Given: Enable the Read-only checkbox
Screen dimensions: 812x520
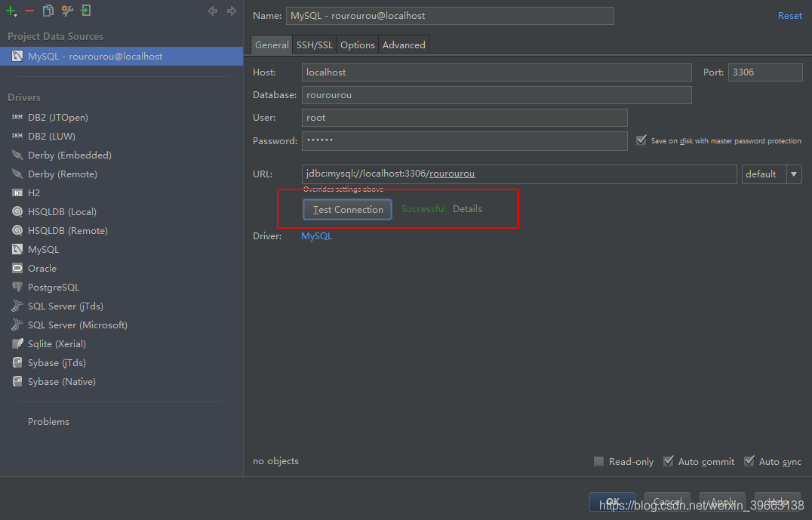Looking at the screenshot, I should coord(598,461).
